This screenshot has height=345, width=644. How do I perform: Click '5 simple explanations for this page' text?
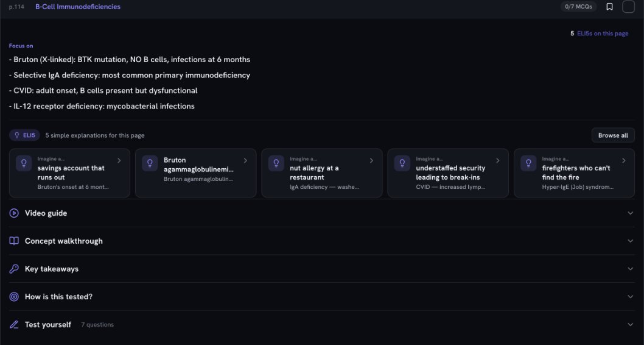point(95,135)
